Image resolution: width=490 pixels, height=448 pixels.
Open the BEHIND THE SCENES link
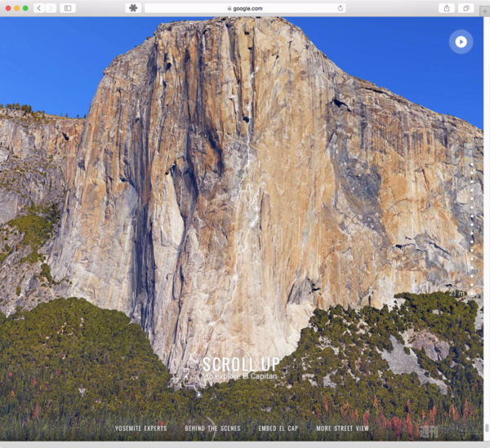tap(212, 428)
